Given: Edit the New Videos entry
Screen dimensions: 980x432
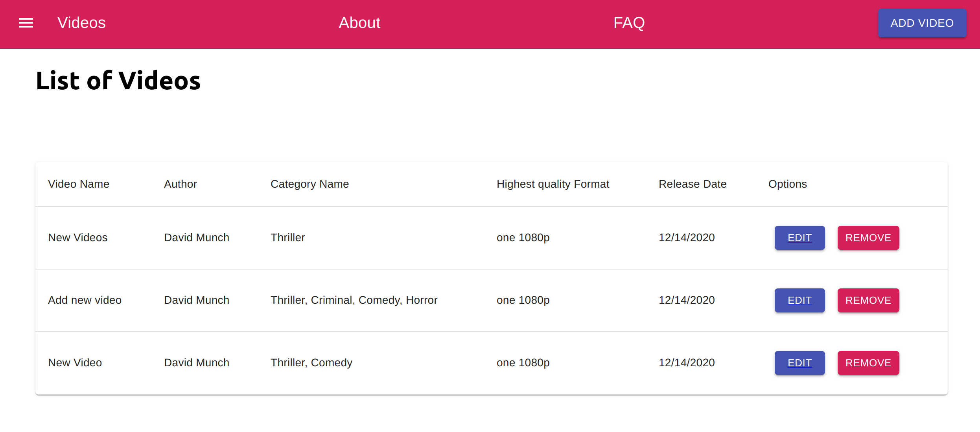Looking at the screenshot, I should [799, 238].
